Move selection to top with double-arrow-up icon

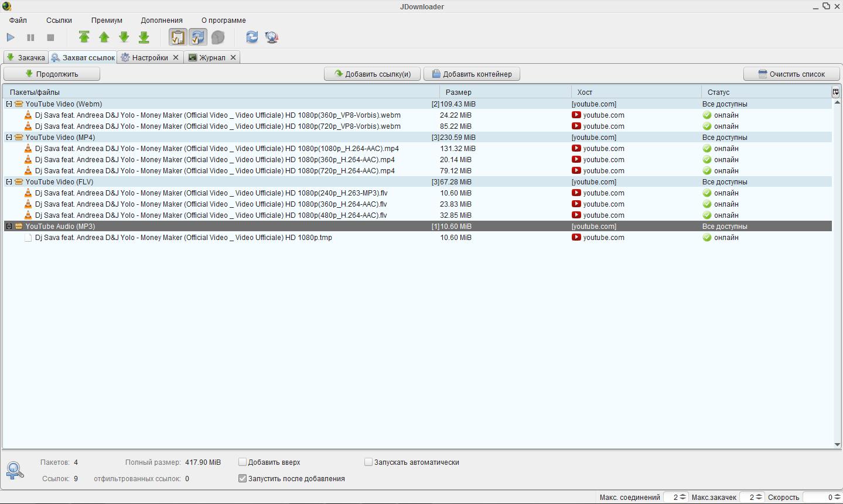coord(84,37)
